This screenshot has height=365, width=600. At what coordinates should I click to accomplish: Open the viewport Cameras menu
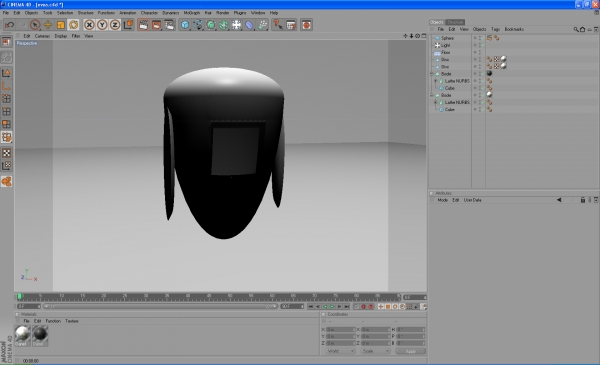click(x=42, y=36)
